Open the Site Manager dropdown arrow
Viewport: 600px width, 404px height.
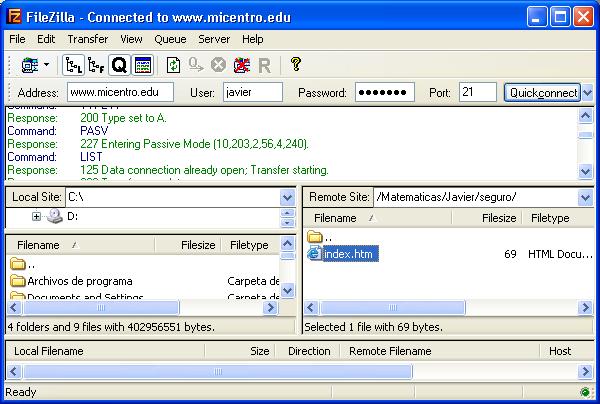click(x=46, y=65)
